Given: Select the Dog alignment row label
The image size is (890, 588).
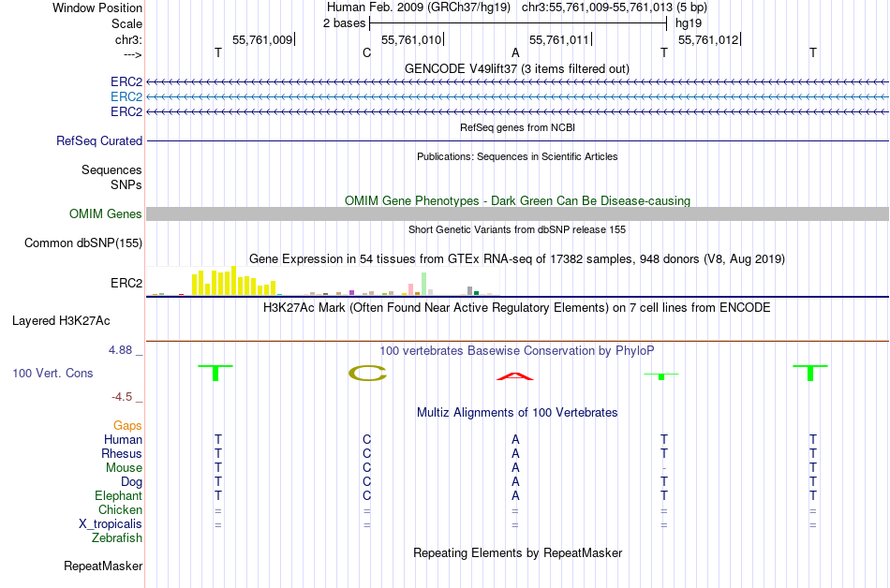Looking at the screenshot, I should click(132, 482).
